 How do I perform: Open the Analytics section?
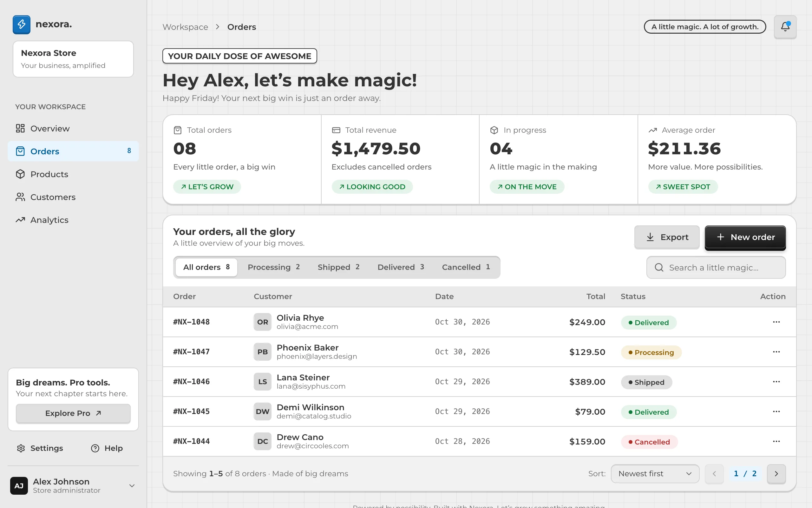click(73, 220)
